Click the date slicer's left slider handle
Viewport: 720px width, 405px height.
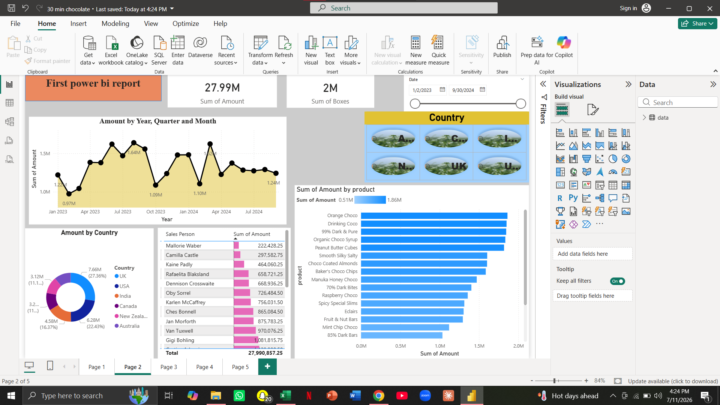click(x=415, y=104)
